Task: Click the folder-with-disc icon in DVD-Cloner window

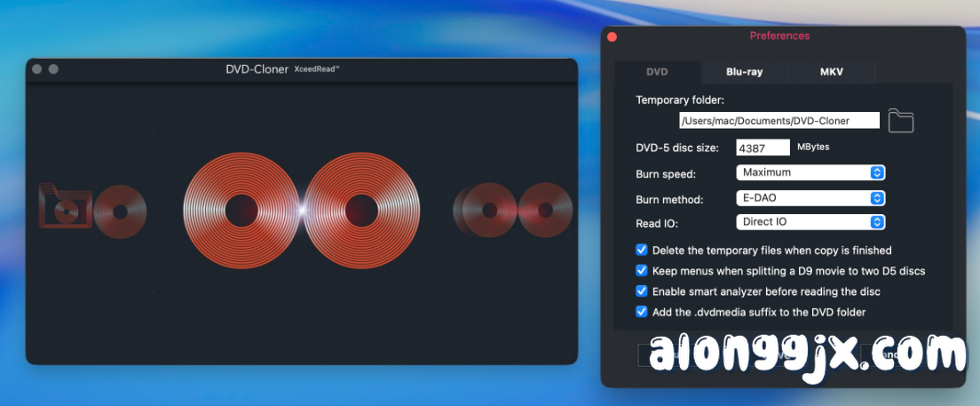Action: [65, 205]
